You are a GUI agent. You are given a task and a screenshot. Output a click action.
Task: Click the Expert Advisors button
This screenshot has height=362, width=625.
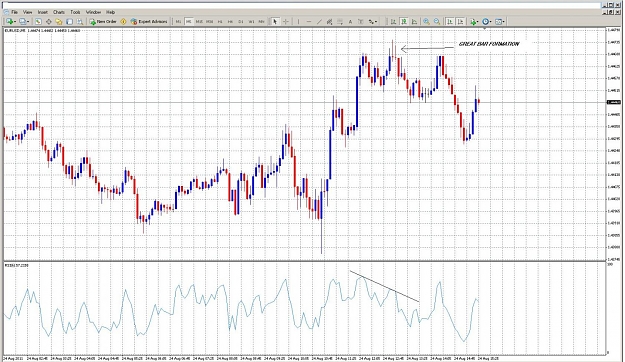pyautogui.click(x=149, y=22)
